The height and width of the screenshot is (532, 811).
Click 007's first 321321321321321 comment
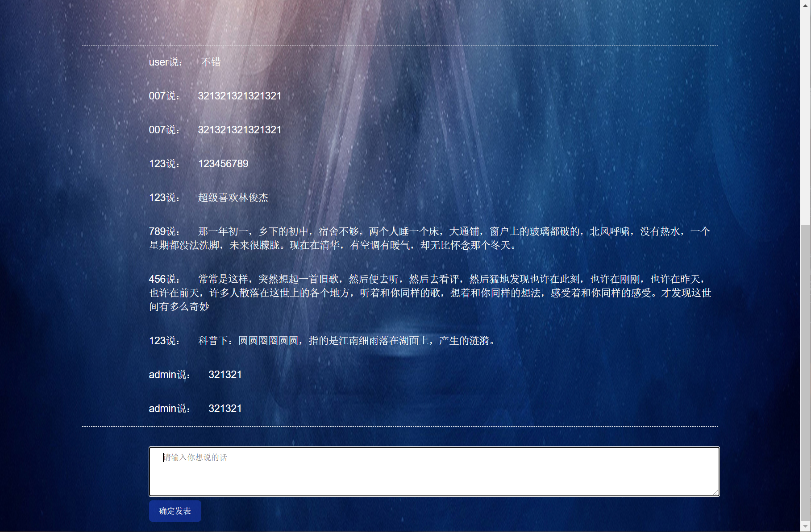click(239, 96)
